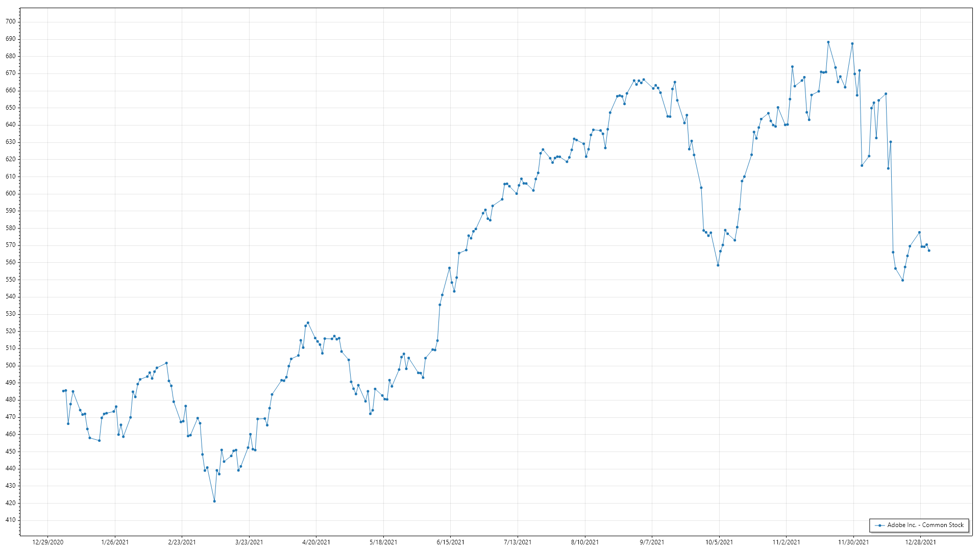Image resolution: width=980 pixels, height=551 pixels.
Task: Click the legend line marker icon
Action: (880, 525)
